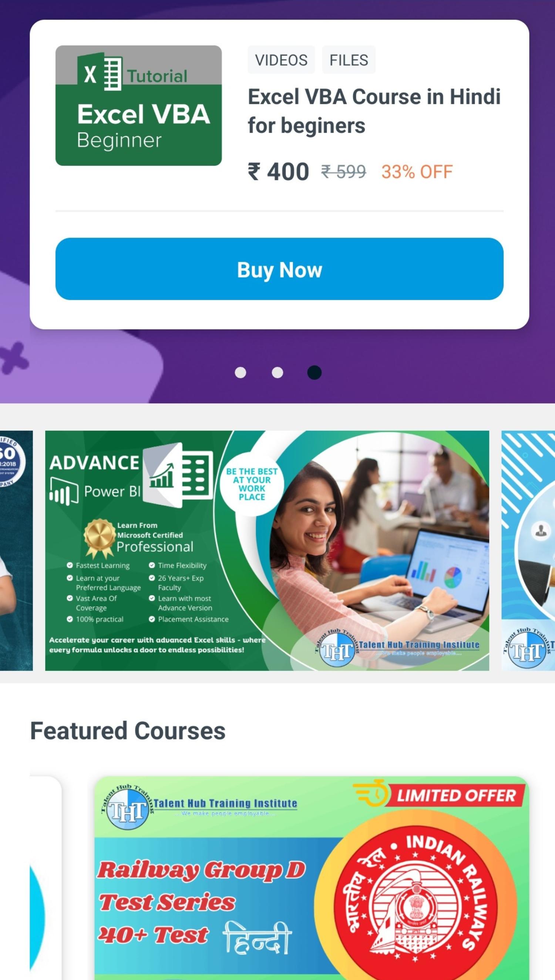The image size is (555, 980).
Task: Show the partially visible right blue banner
Action: pyautogui.click(x=528, y=551)
